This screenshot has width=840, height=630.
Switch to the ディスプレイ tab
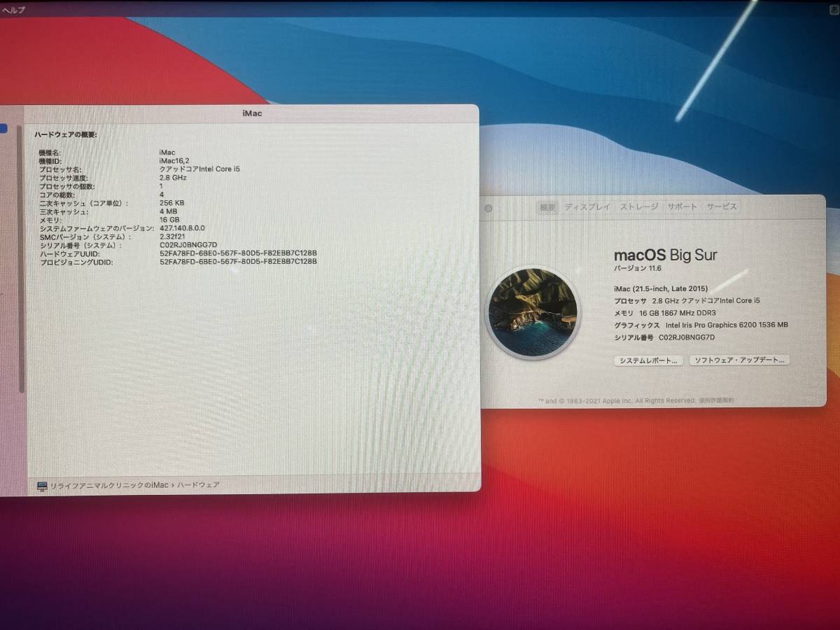(587, 207)
